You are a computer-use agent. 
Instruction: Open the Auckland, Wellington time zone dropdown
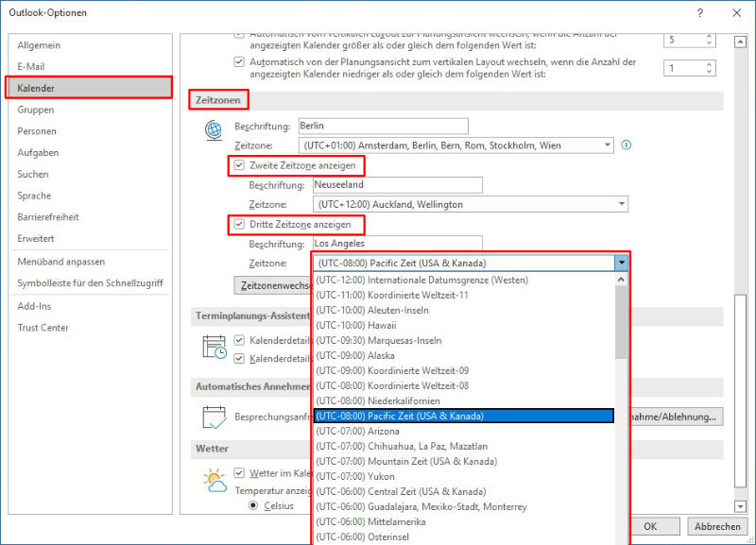(x=622, y=204)
